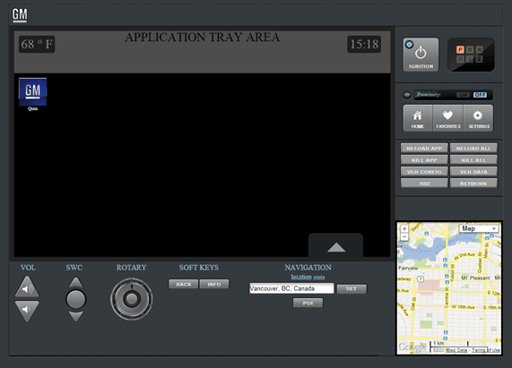The image size is (512, 368).
Task: Switch Proximity to ON
Action: click(x=463, y=95)
